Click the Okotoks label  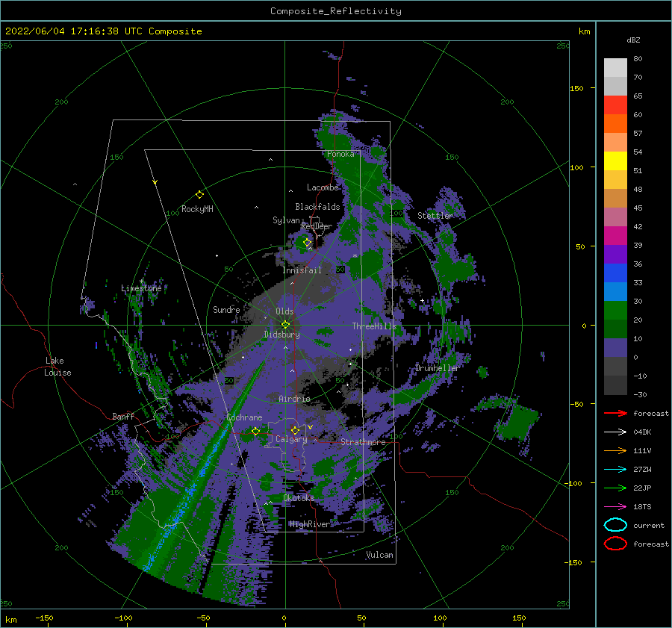[299, 497]
